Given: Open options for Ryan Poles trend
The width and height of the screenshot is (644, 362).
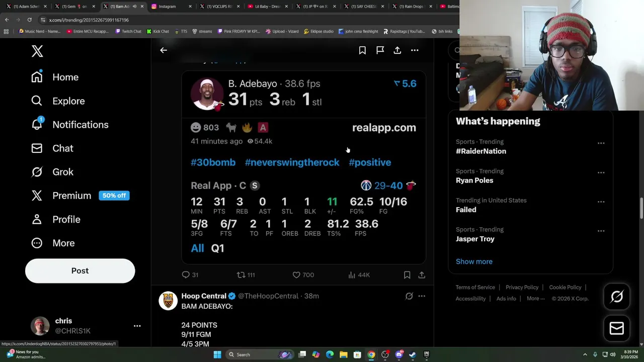Looking at the screenshot, I should tap(601, 172).
